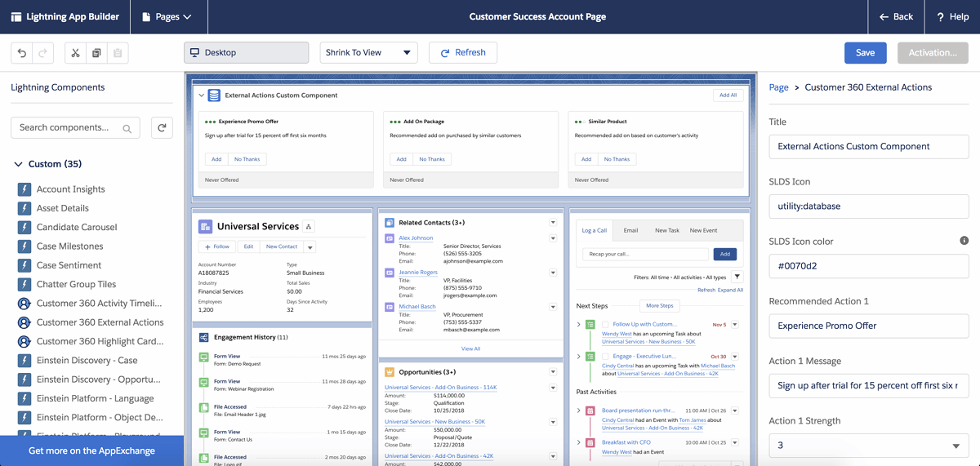
Task: Open the Action 1 Strength dropdown
Action: point(868,446)
